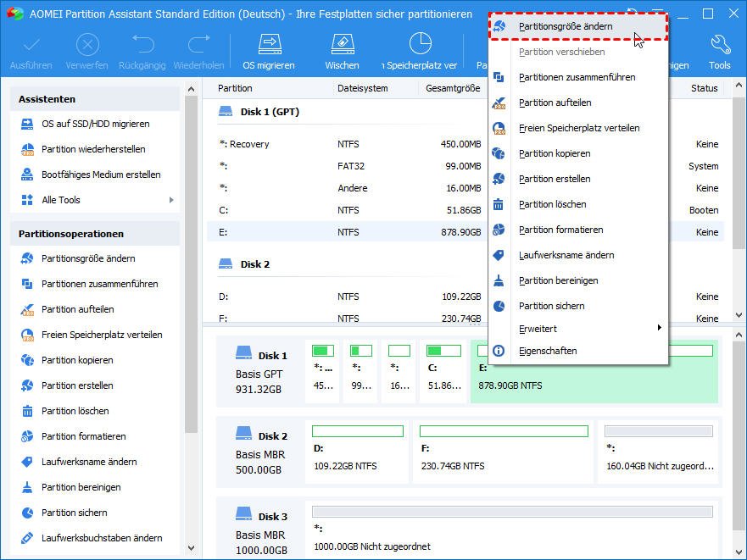747x560 pixels.
Task: Click sidebar Partition erstellen icon
Action: [x=27, y=385]
